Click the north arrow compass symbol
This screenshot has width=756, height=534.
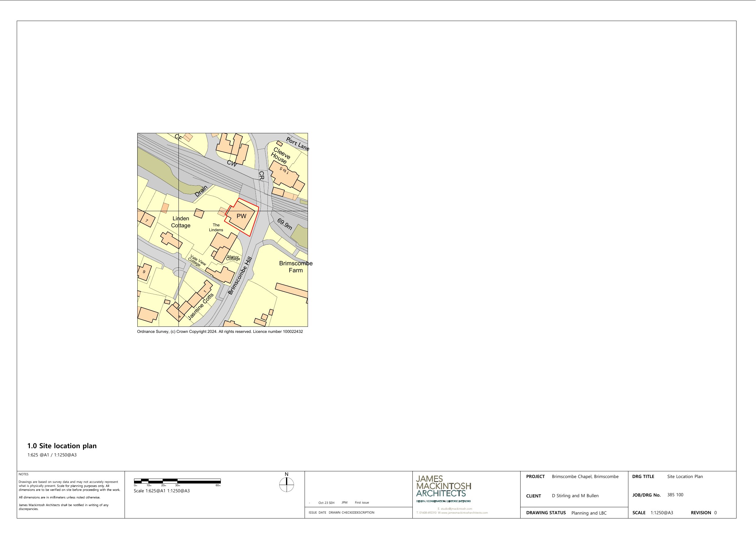[286, 484]
